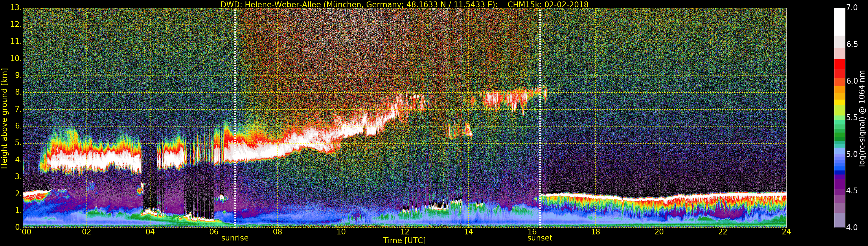The height and width of the screenshot is (246, 868).
Task: Click the 6 km tick on the height axis
Action: pos(18,126)
